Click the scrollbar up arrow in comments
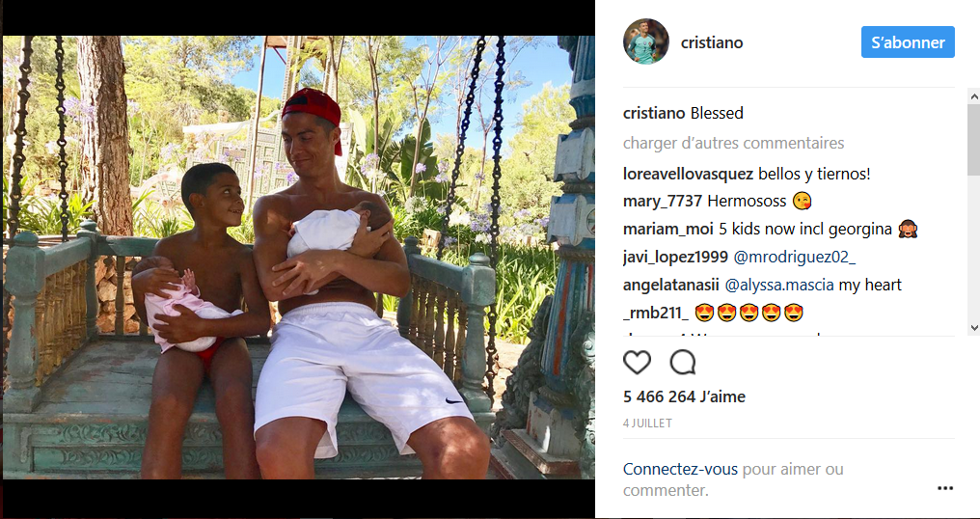Viewport: 980px width, 519px height. 974,96
